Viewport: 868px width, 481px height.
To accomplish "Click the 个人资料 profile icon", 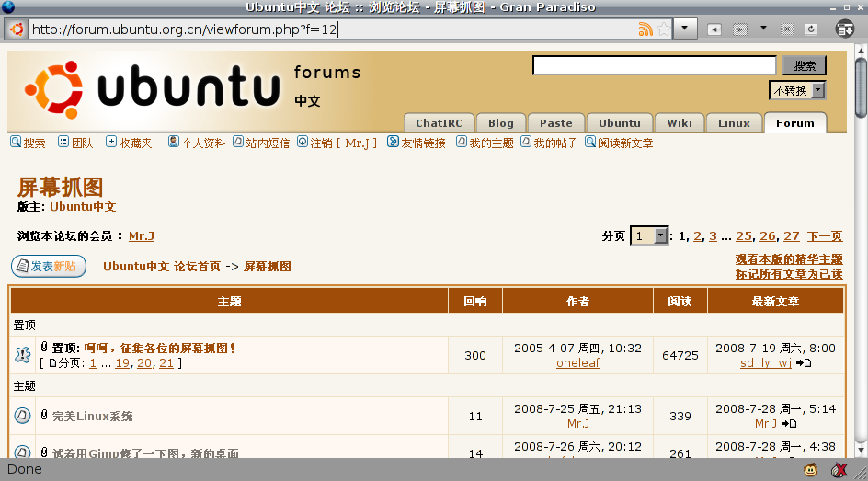I will click(x=174, y=142).
